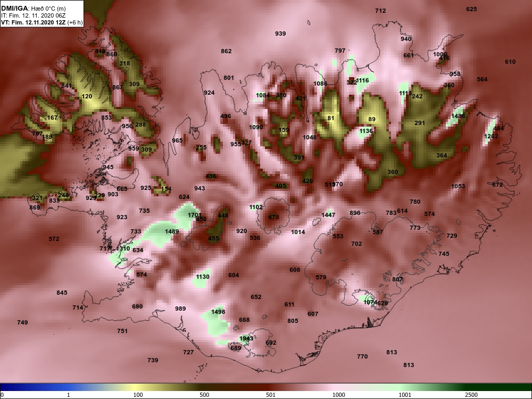Click the 896 value label
This screenshot has width=532, height=399.
tap(355, 213)
